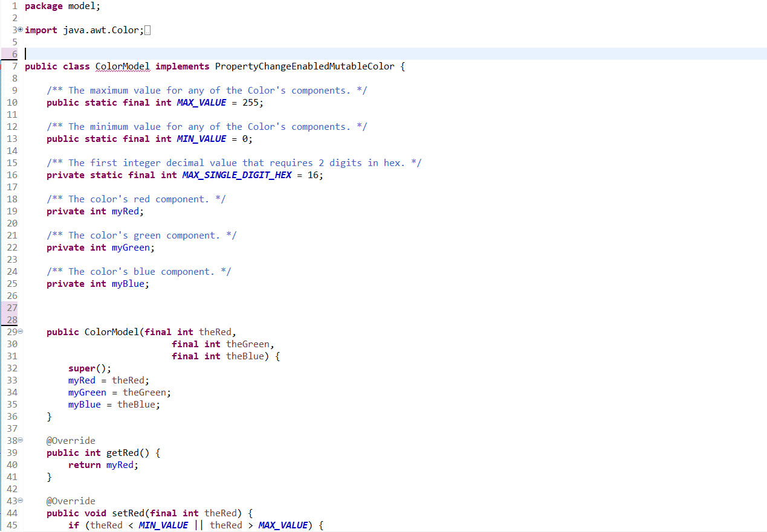Expand the collapsed import statements fold
The image size is (767, 532).
click(19, 30)
